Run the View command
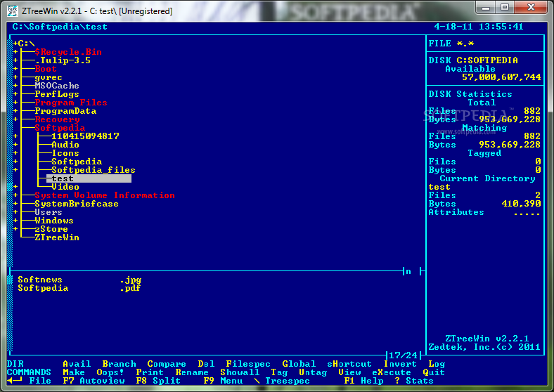Image resolution: width=554 pixels, height=392 pixels. tap(350, 372)
